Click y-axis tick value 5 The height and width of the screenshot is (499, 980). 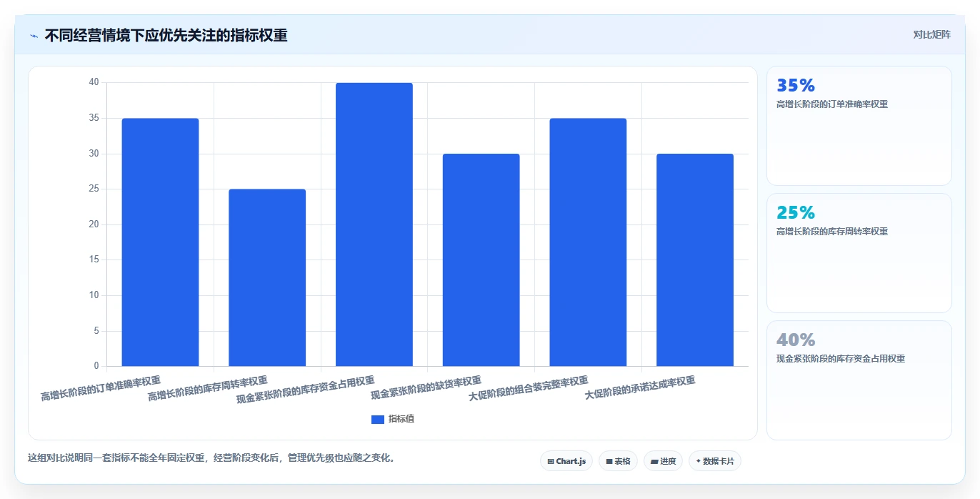[x=96, y=331]
